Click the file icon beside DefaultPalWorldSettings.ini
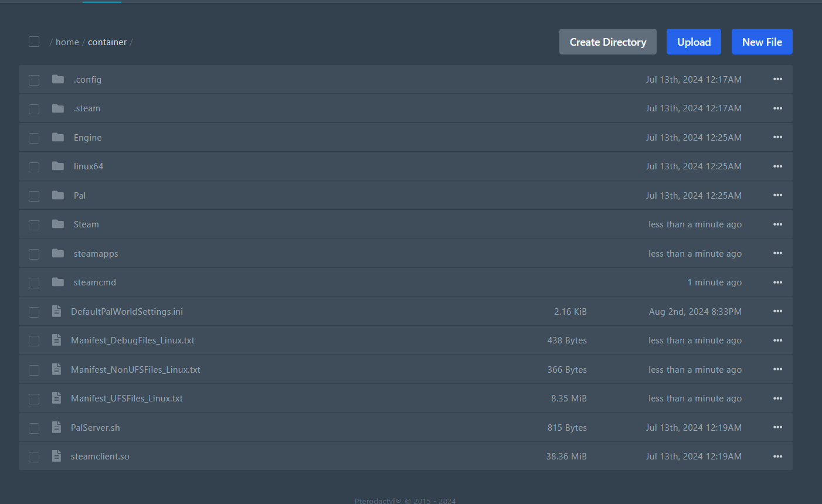822x504 pixels. coord(56,311)
